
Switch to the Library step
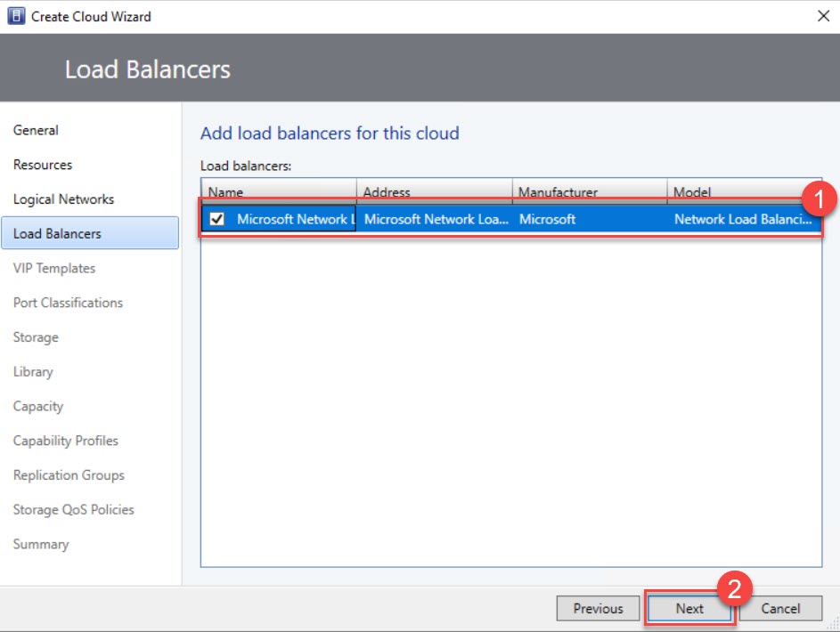(33, 372)
